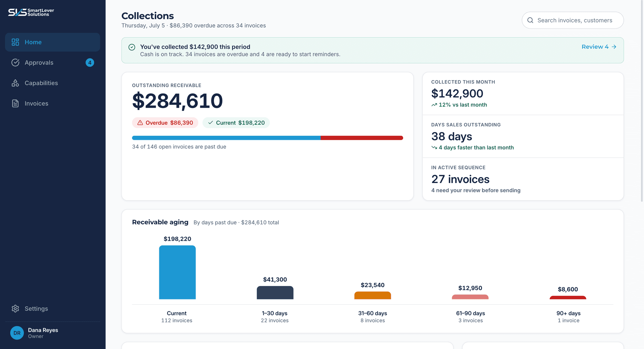Viewport: 644px width, 349px height.
Task: Click the Settings gear icon
Action: [15, 309]
